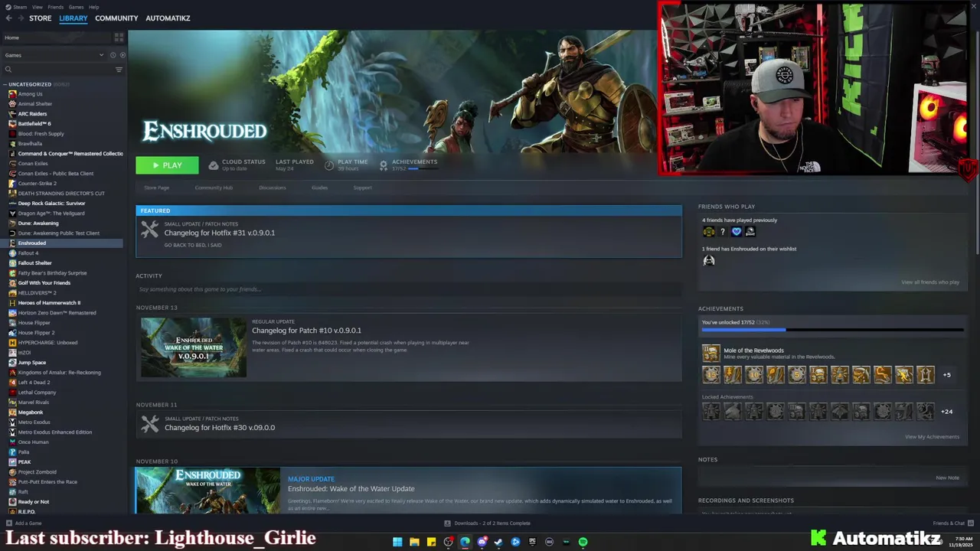The image size is (980, 551).
Task: Click the header achievements summary icon
Action: [383, 165]
